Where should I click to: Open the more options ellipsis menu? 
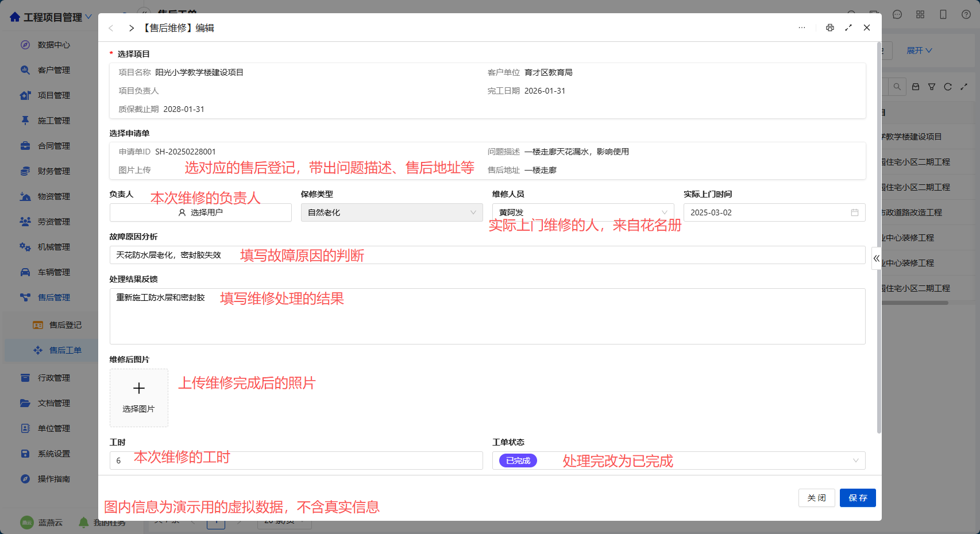[x=802, y=28]
